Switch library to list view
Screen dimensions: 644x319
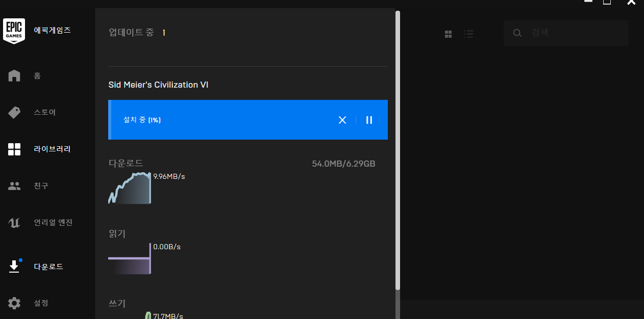pos(468,34)
